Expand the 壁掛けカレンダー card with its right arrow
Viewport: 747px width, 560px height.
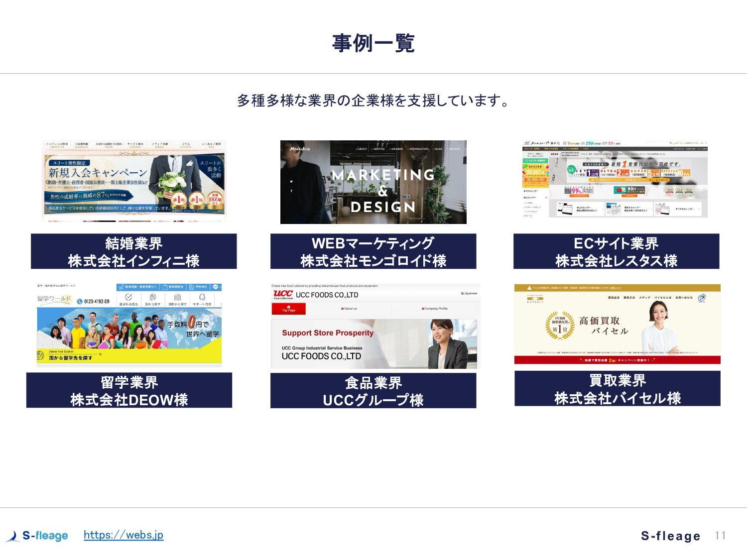pos(651,209)
